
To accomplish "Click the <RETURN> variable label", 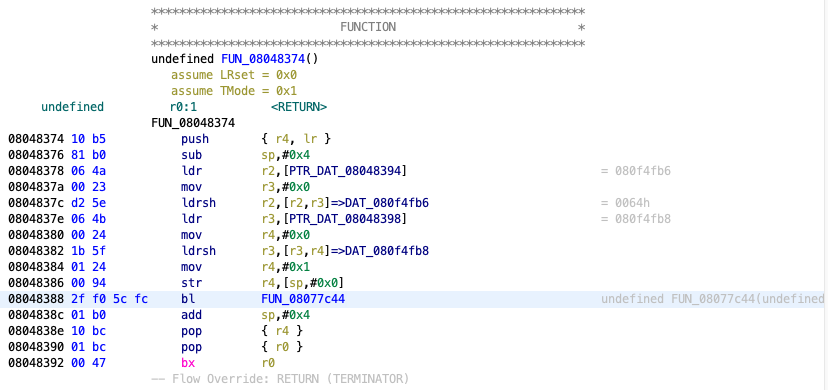I will [299, 107].
